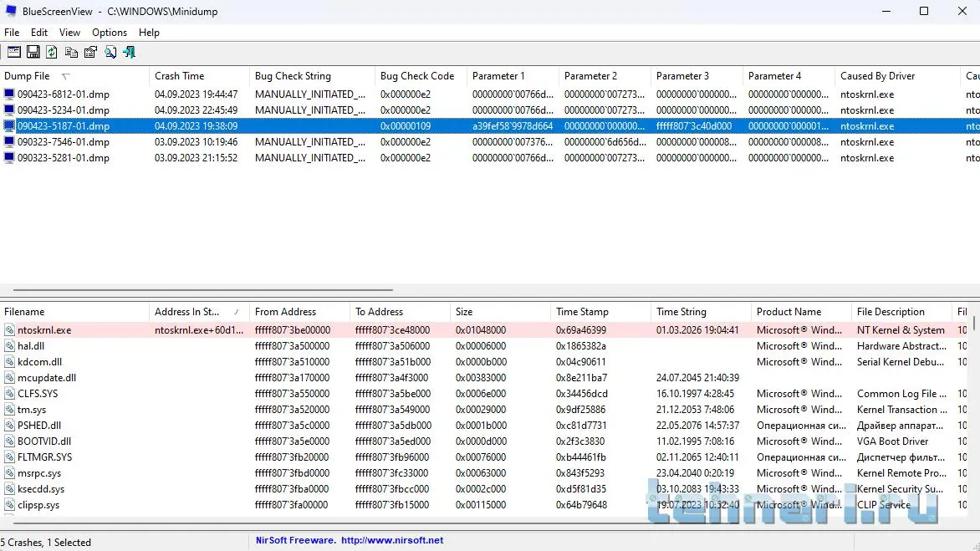
Task: Open the Options menu
Action: tap(110, 33)
